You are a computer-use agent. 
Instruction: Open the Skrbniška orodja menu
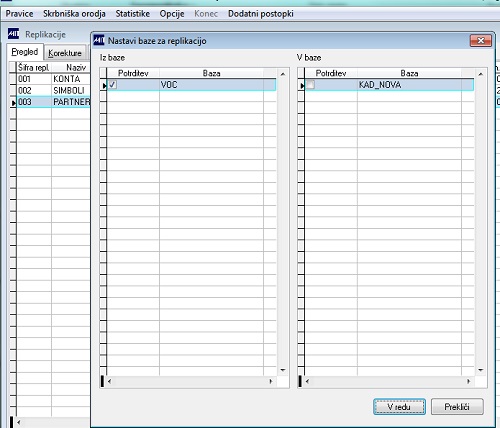tap(74, 14)
